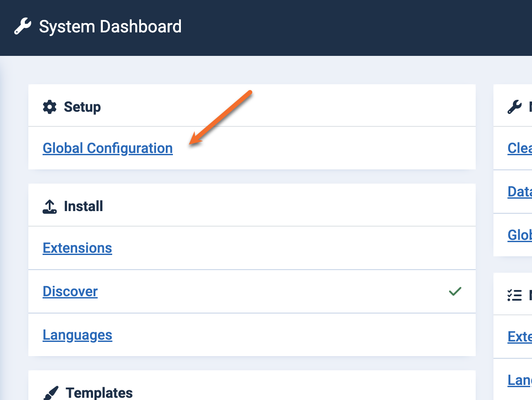This screenshot has width=532, height=400.
Task: Open Languages under the Install panel
Action: [x=77, y=335]
